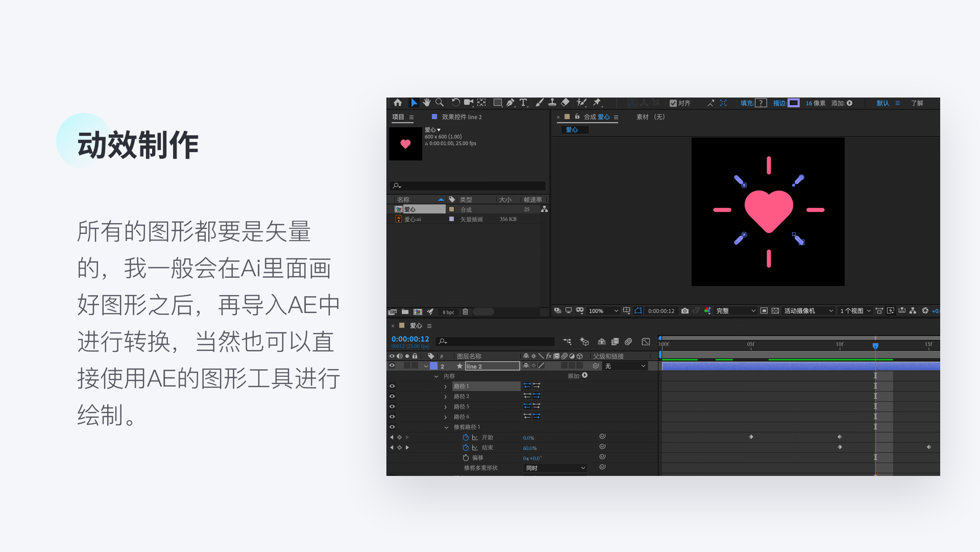Viewport: 980px width, 552px height.
Task: Open the Graph Editor in timeline
Action: [x=646, y=342]
